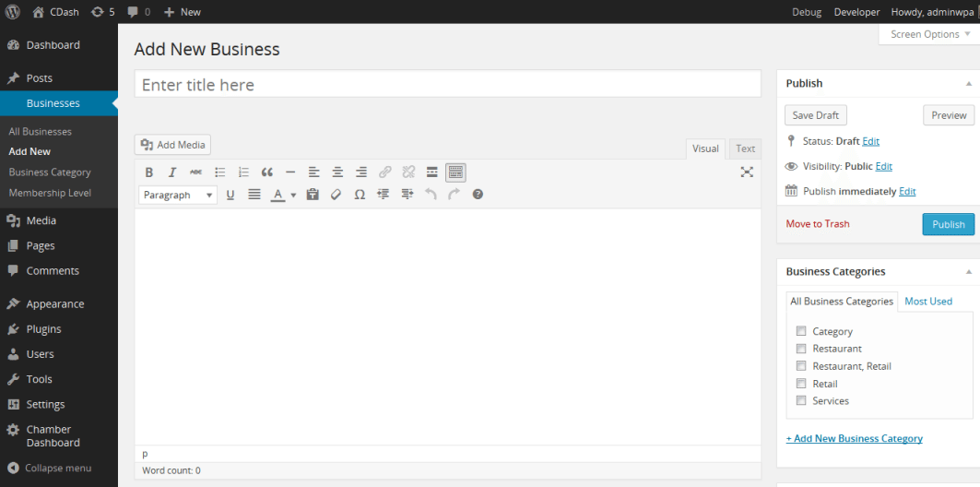Viewport: 980px width, 487px height.
Task: Apply the text color A button
Action: pyautogui.click(x=277, y=195)
